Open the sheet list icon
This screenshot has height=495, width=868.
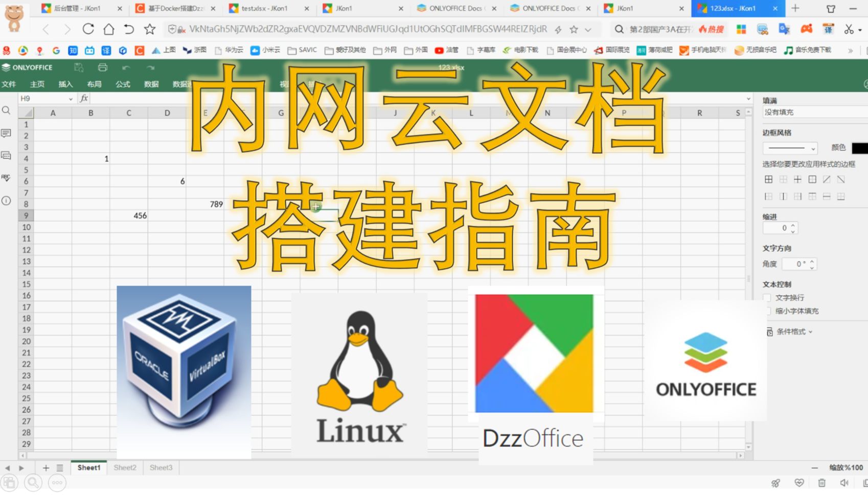point(60,467)
